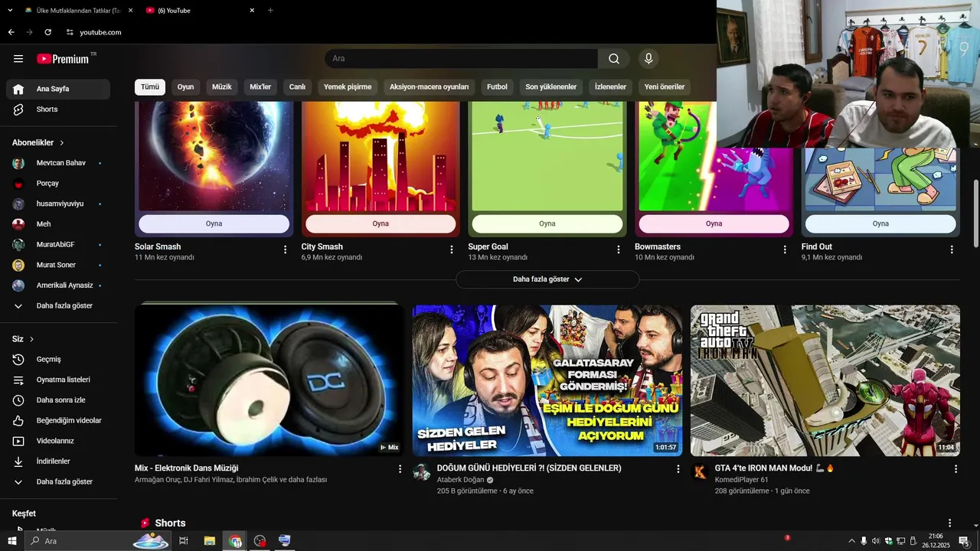Select the Yeni öneriler chip
980x551 pixels.
click(x=665, y=86)
